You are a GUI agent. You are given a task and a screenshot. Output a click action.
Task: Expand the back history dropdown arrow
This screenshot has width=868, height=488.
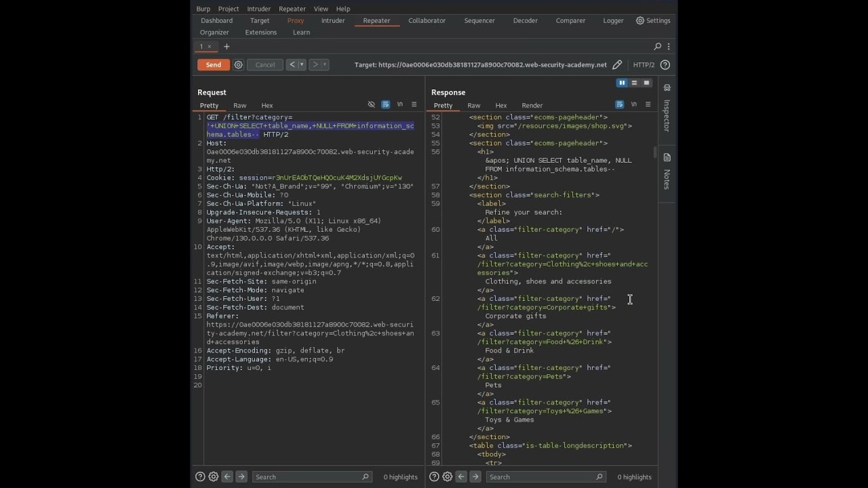[302, 65]
